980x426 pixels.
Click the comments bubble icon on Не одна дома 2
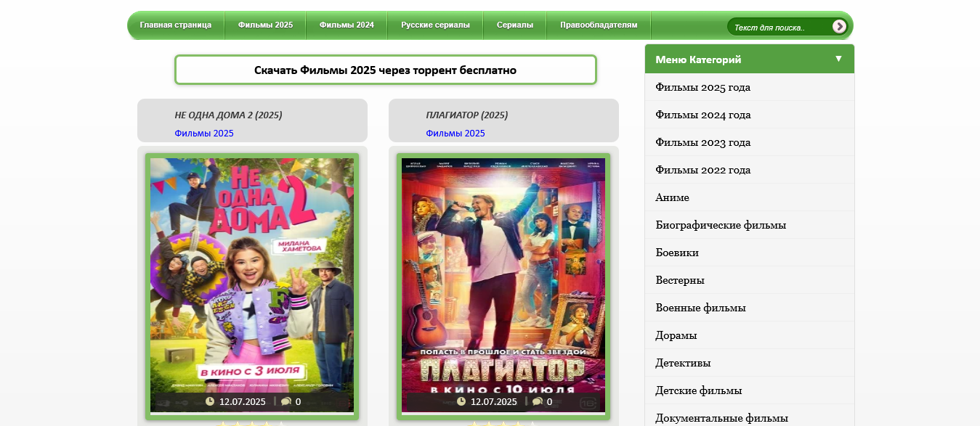(x=286, y=401)
